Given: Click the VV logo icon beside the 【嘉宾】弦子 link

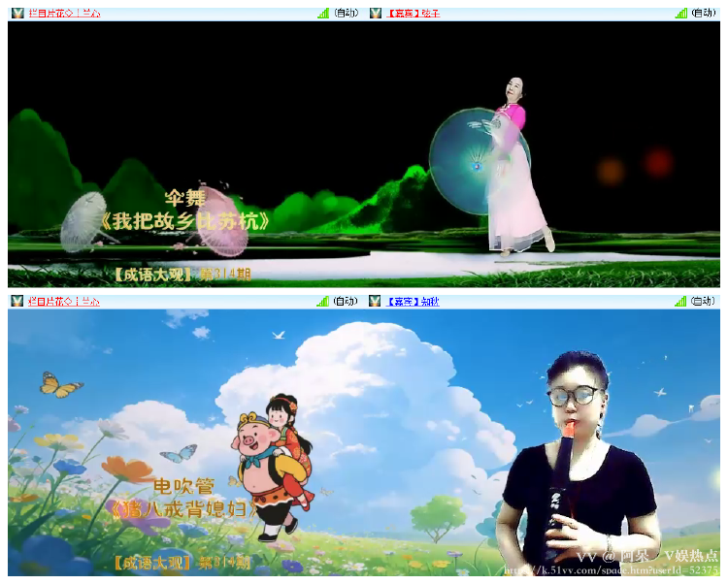Looking at the screenshot, I should point(375,13).
